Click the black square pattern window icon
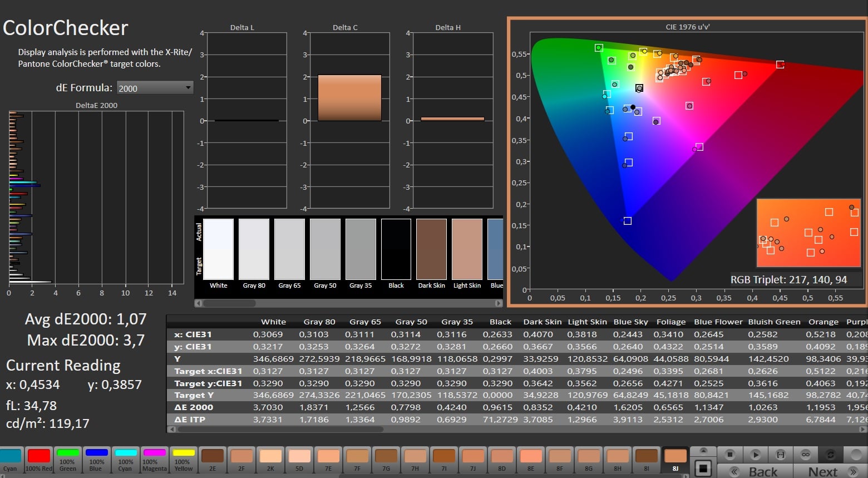 coord(703,469)
